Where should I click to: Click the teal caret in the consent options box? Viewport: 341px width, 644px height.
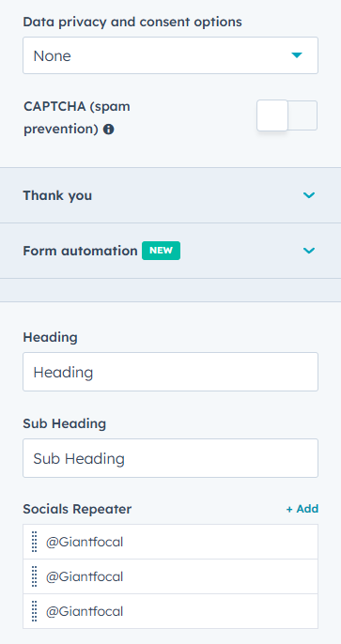tap(297, 55)
